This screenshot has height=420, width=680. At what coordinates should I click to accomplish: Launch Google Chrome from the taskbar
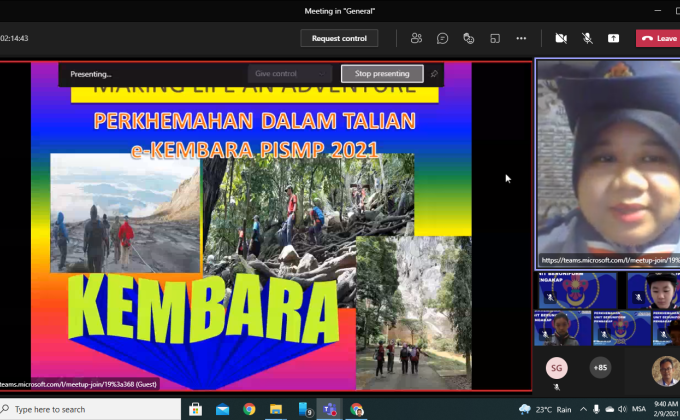click(x=249, y=409)
